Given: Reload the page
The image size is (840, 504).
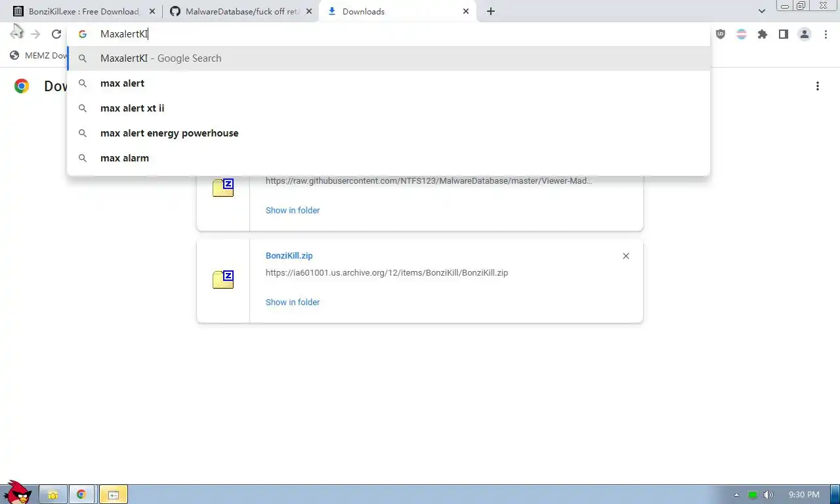Looking at the screenshot, I should (x=56, y=34).
